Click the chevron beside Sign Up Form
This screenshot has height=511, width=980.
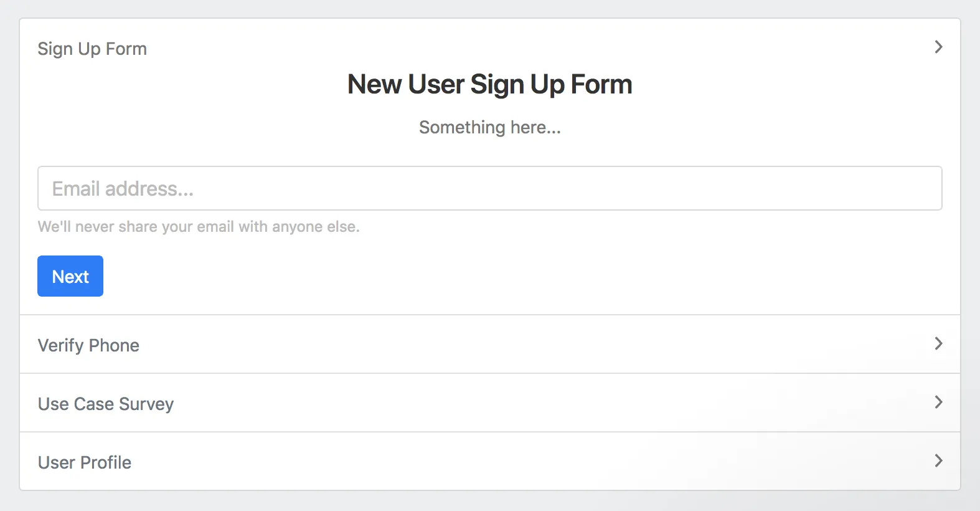tap(938, 47)
